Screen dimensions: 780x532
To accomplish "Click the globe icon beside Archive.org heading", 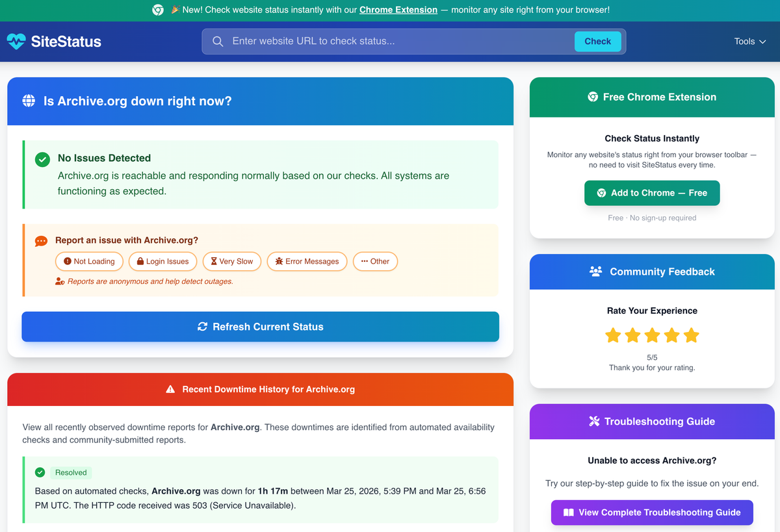I will click(29, 101).
